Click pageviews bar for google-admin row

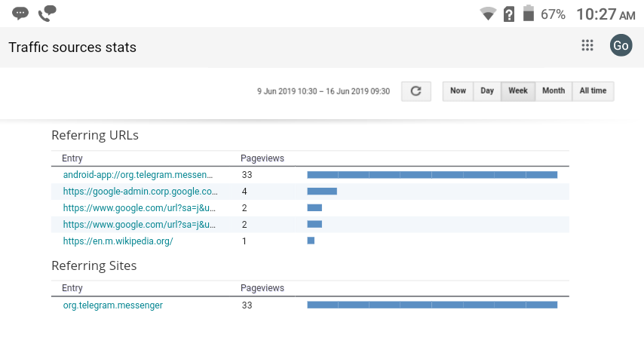(x=322, y=192)
